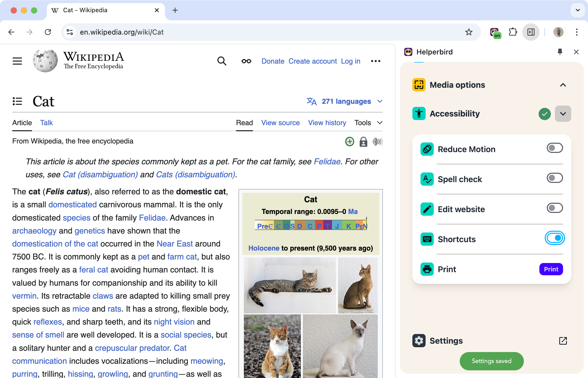Open Wikipedia search magnifier icon
This screenshot has width=588, height=378.
click(222, 61)
